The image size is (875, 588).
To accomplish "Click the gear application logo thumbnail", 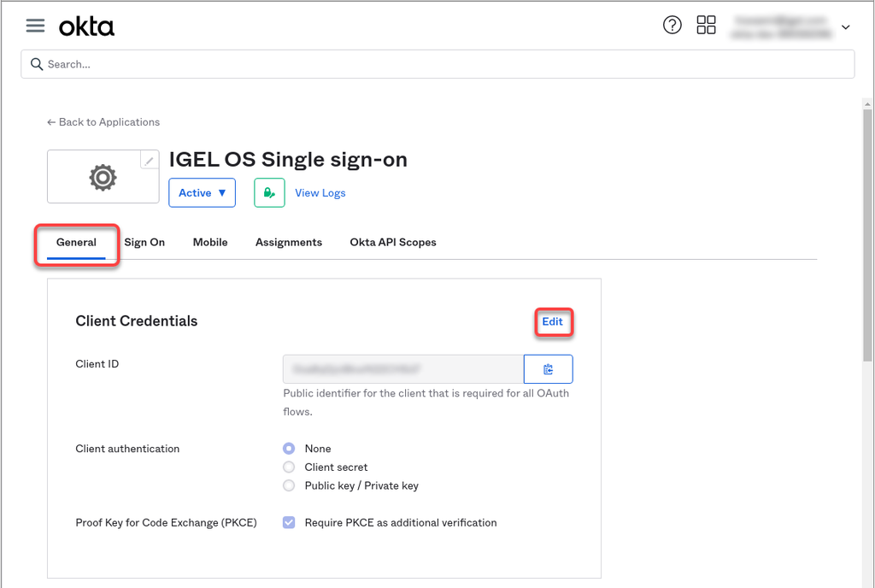I will point(103,177).
